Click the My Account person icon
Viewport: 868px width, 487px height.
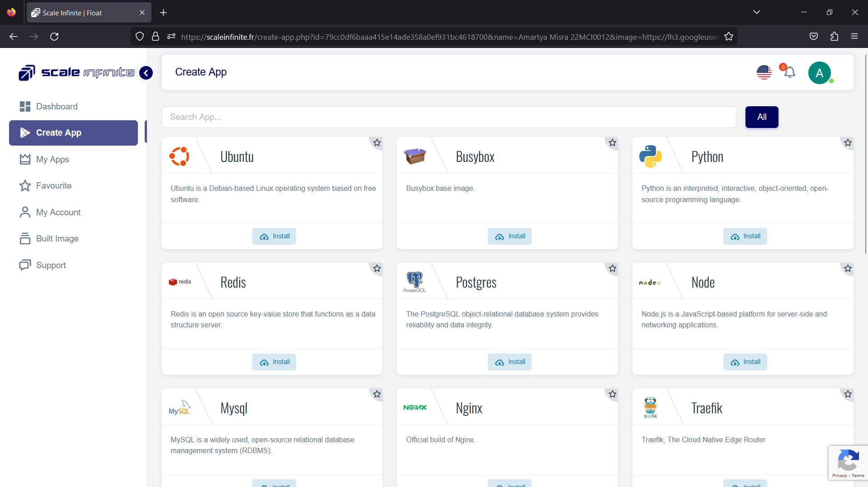click(25, 212)
